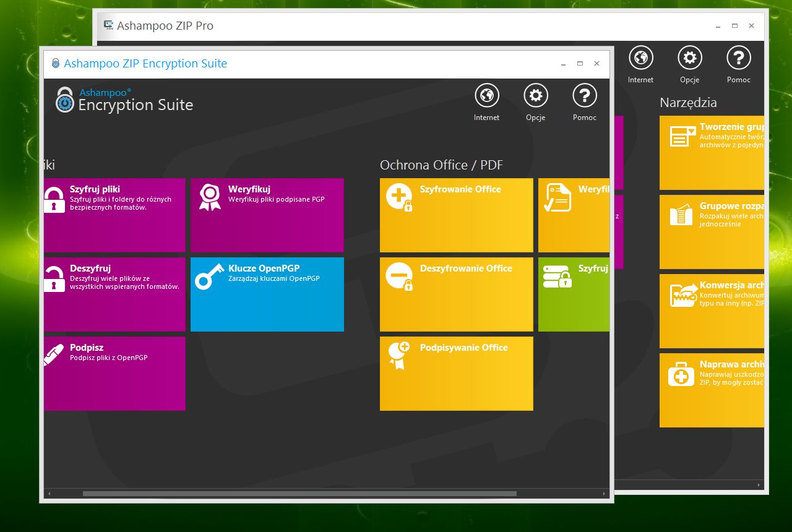Maximize the Ashampoo ZIP Encryption Suite window
This screenshot has width=792, height=532.
(580, 64)
